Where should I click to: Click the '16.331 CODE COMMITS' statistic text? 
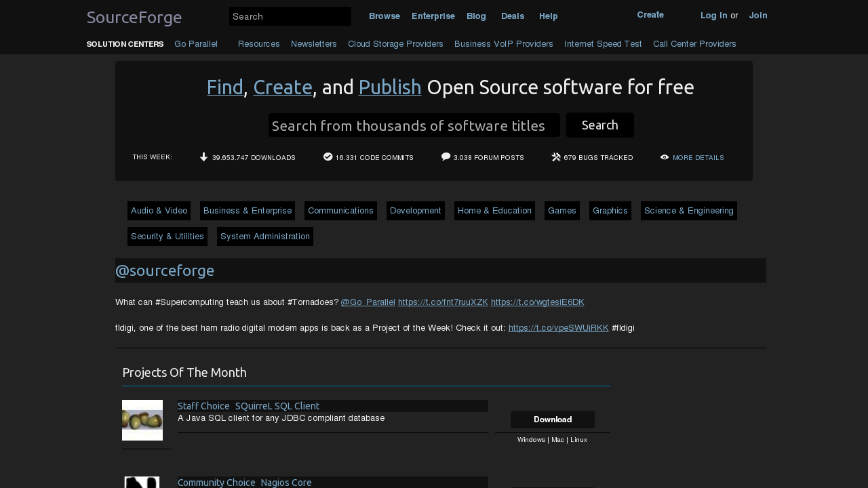[374, 158]
